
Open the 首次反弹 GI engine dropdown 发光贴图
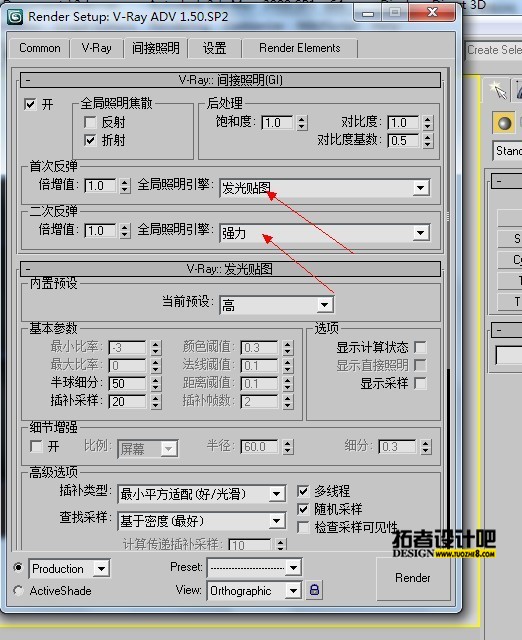pyautogui.click(x=324, y=188)
